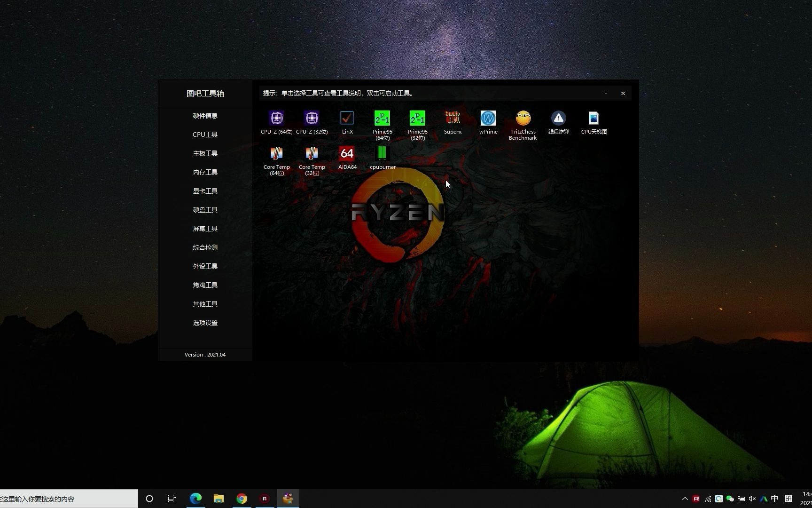Open the 内存工具 category
Viewport: 812px width, 508px height.
[205, 172]
